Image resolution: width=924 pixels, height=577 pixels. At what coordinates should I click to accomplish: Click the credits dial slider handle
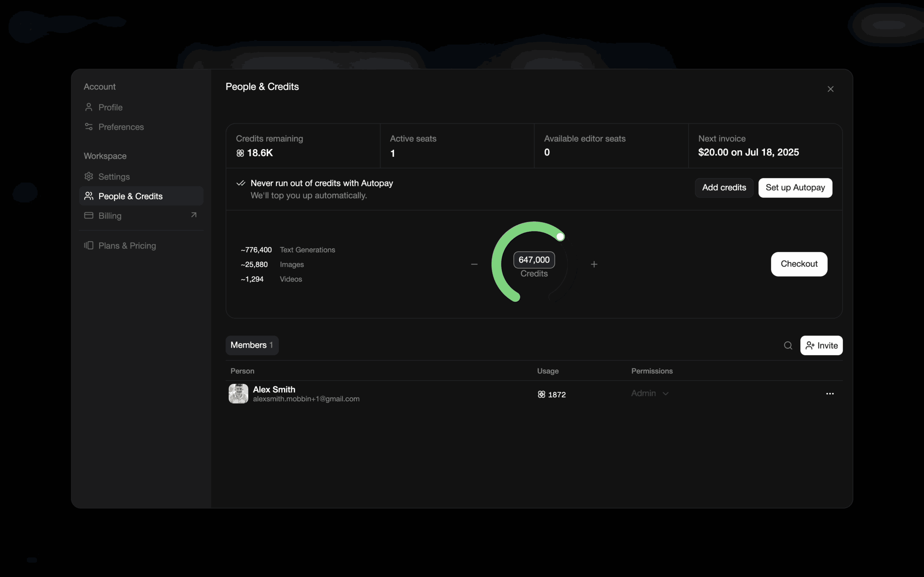point(560,237)
